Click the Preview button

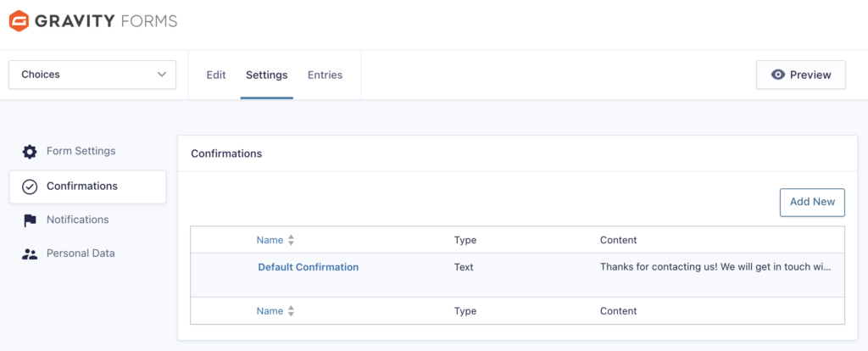pos(801,75)
